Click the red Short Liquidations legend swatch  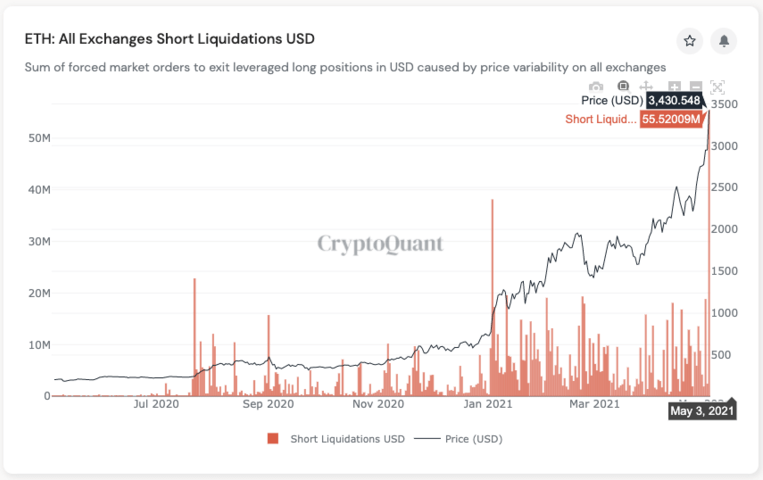[x=273, y=439]
